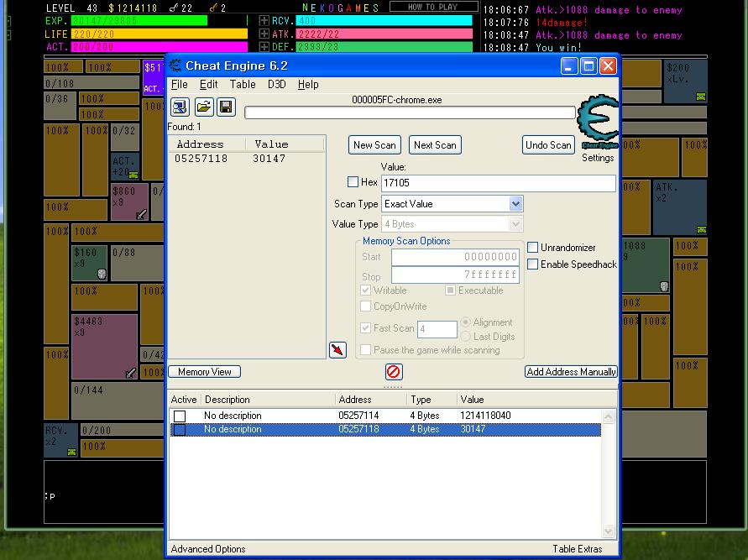
Task: Open the process list icon
Action: pyautogui.click(x=180, y=107)
